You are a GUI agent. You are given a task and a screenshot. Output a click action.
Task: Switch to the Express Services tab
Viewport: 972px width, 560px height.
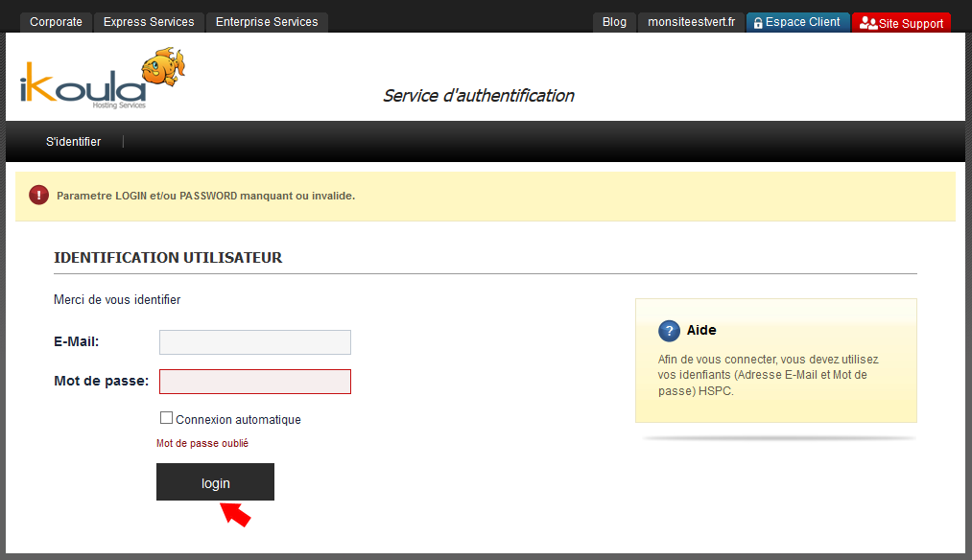pyautogui.click(x=149, y=22)
